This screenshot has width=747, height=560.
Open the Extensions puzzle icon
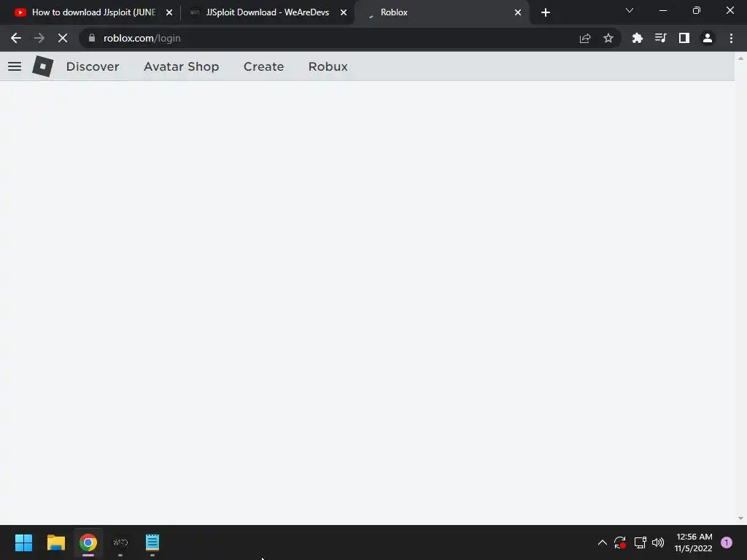point(637,38)
